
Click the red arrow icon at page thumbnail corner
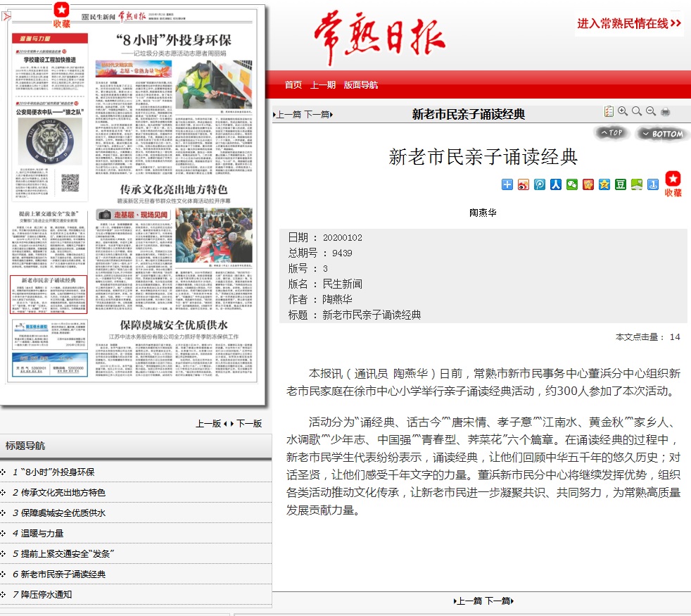click(x=6, y=17)
